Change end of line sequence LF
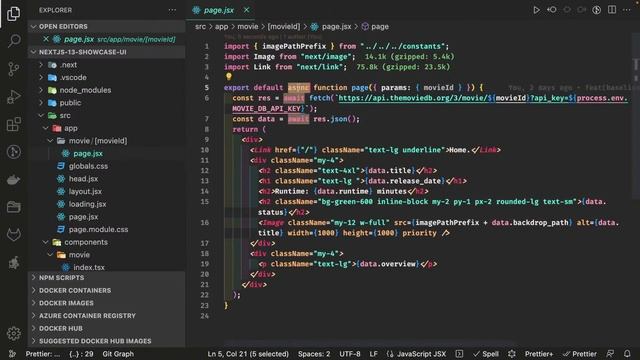The width and height of the screenshot is (640, 360). point(373,354)
